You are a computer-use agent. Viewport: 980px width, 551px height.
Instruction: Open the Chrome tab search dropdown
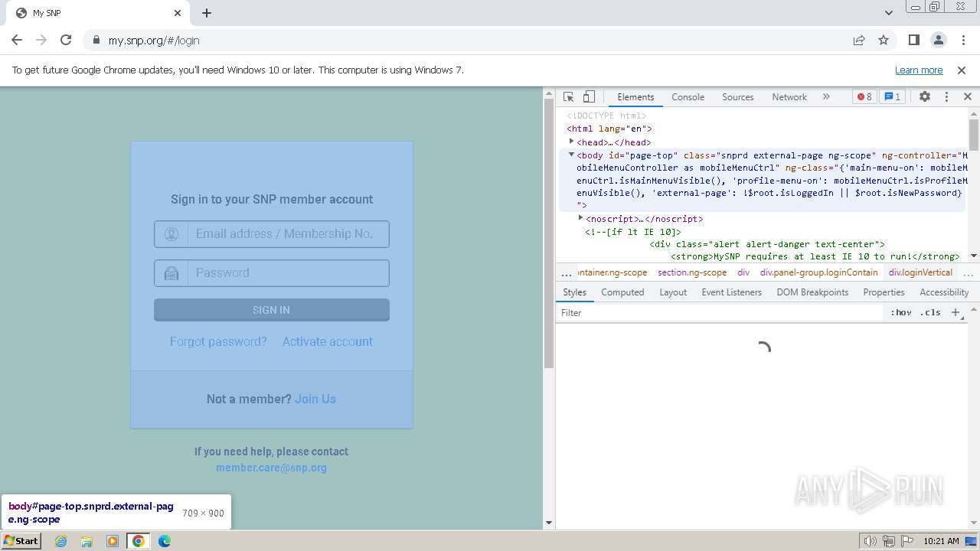click(889, 13)
